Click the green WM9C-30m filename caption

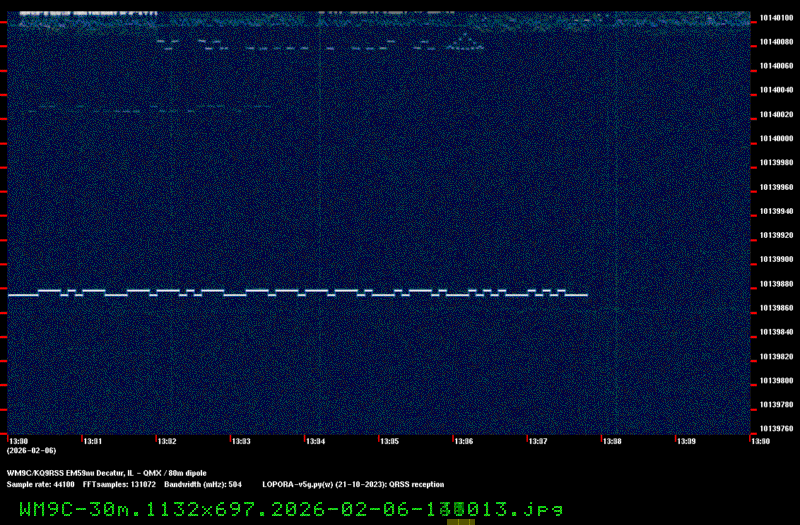tap(290, 509)
